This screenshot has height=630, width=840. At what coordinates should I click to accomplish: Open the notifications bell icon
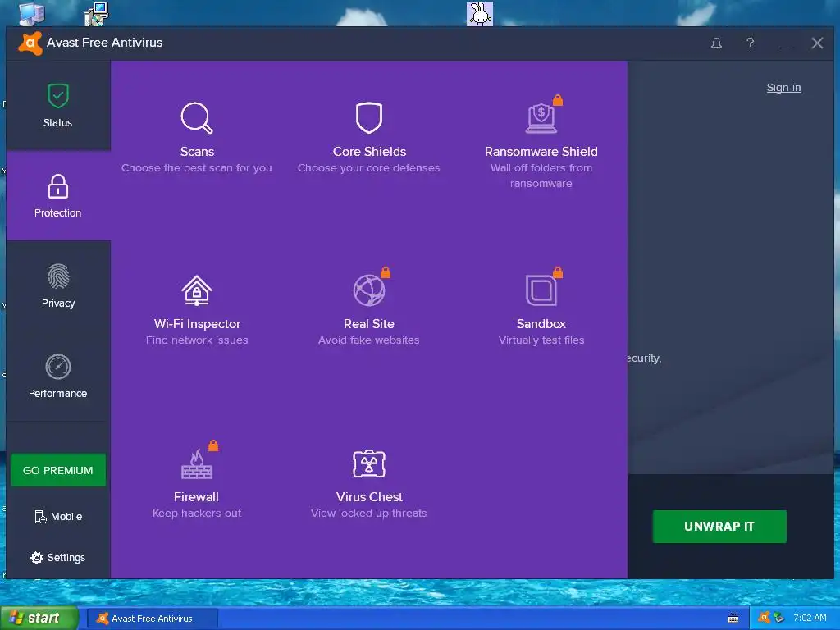pos(716,43)
